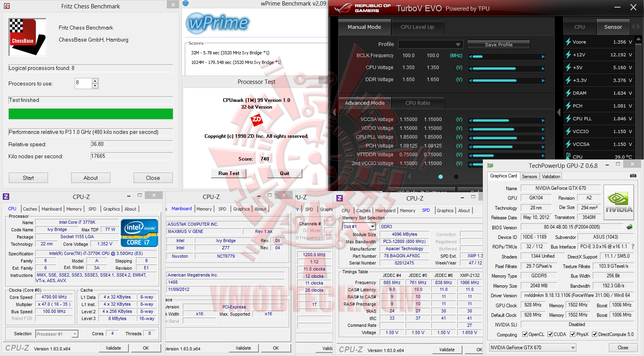Click the About button in Fritz Chess Benchmark
The image size is (644, 356).
point(91,178)
